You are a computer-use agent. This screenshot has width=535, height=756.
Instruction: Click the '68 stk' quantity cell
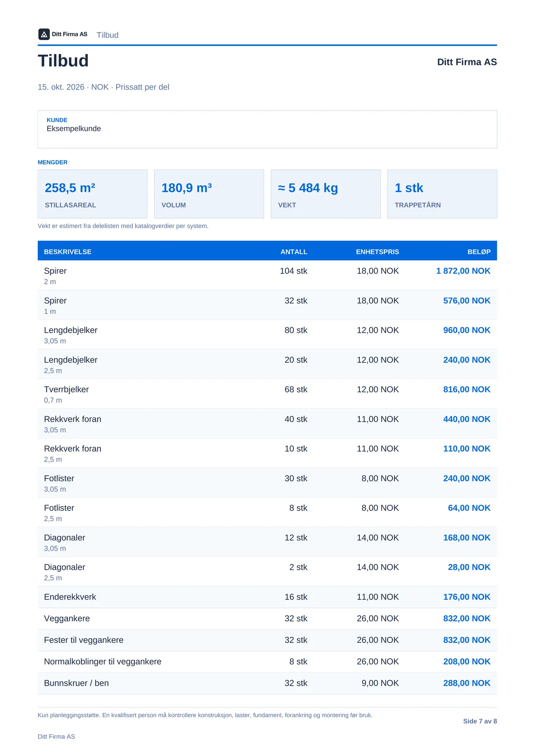tap(296, 389)
